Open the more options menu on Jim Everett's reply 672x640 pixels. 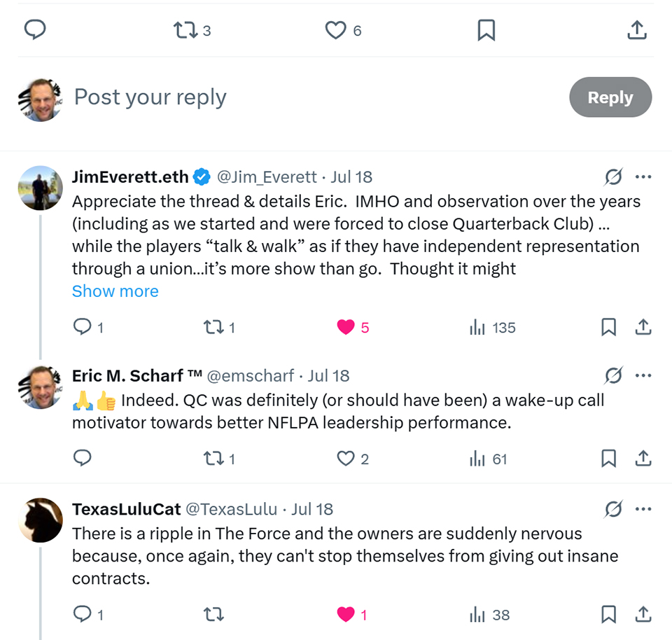643,177
